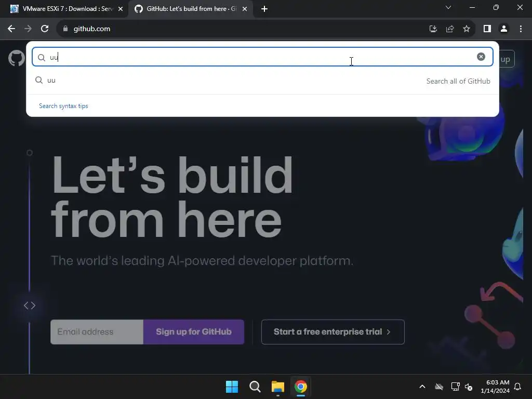532x399 pixels.
Task: Bookmark this page with the star icon
Action: [x=467, y=29]
